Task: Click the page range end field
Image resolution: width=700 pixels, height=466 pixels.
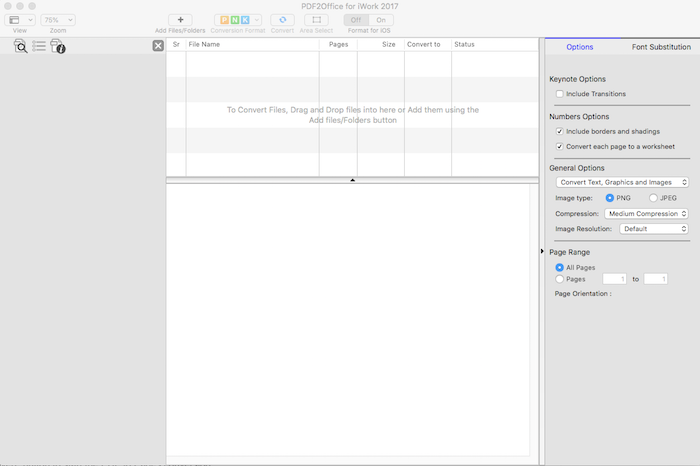Action: click(655, 279)
